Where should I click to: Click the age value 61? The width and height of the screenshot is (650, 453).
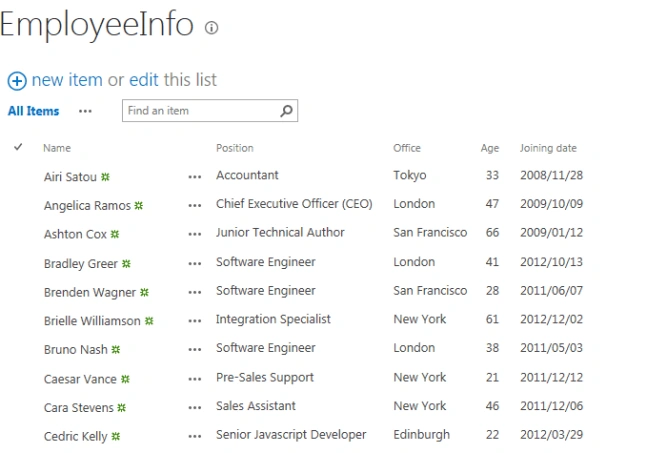click(x=492, y=319)
